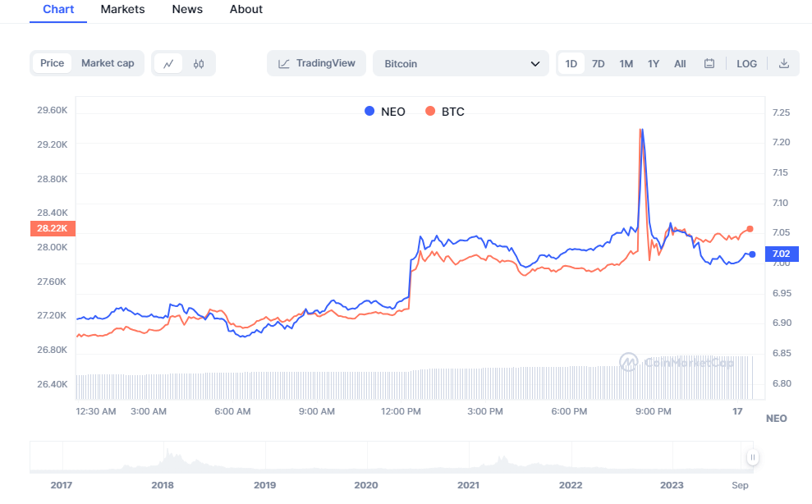Select the 7D time range

(x=599, y=64)
